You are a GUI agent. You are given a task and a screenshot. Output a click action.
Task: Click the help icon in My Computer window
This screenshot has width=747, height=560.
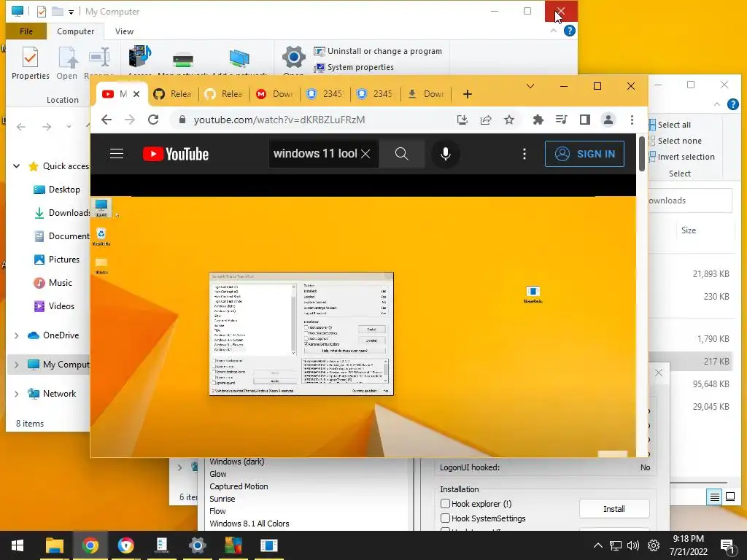(569, 31)
